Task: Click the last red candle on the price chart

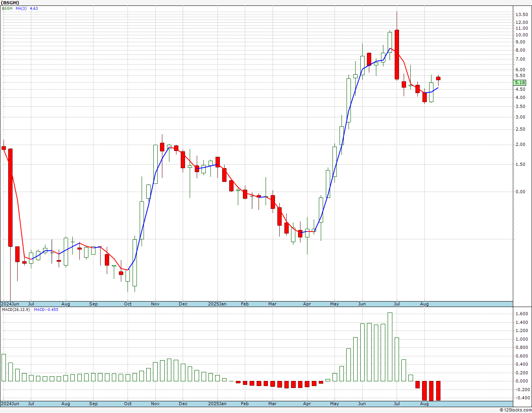Action: click(x=438, y=79)
